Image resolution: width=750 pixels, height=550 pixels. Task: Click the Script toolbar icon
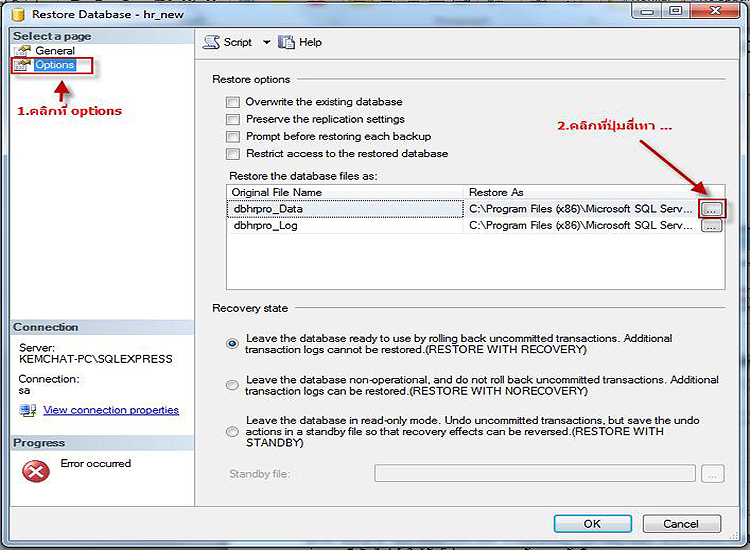tap(211, 42)
